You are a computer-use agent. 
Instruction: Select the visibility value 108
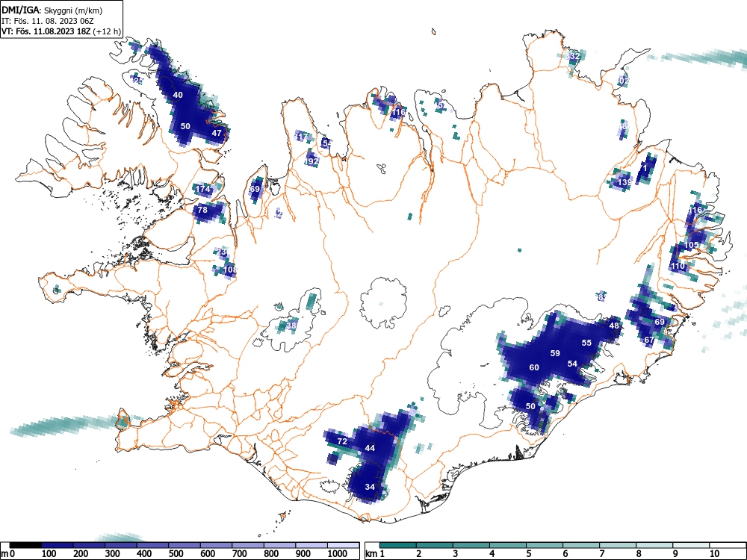pyautogui.click(x=230, y=270)
